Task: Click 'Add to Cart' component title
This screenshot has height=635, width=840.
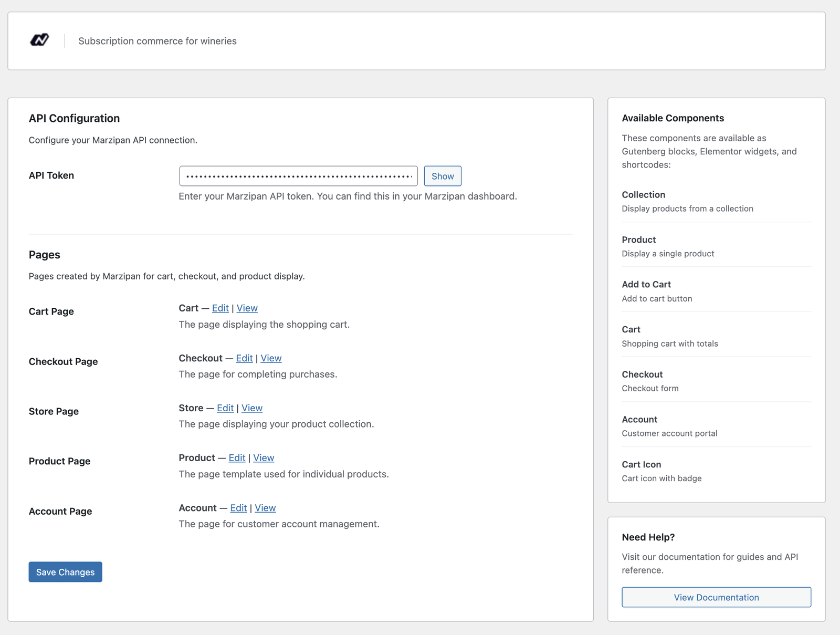Action: 646,285
